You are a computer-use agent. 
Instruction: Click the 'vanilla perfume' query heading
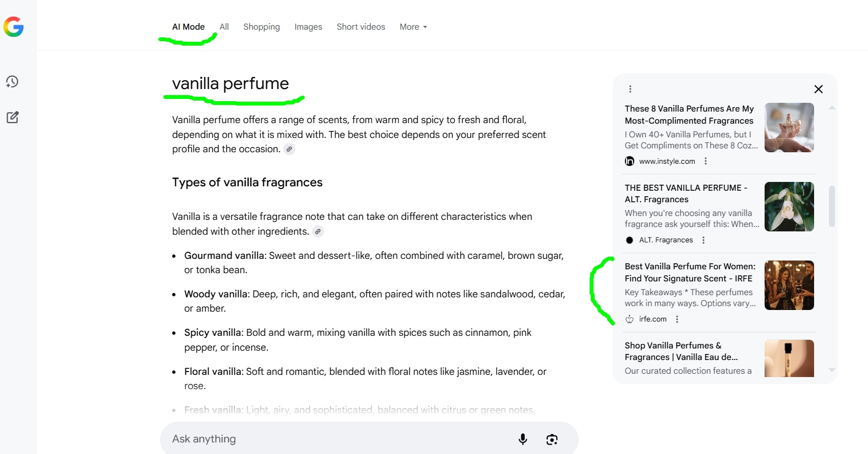point(230,84)
